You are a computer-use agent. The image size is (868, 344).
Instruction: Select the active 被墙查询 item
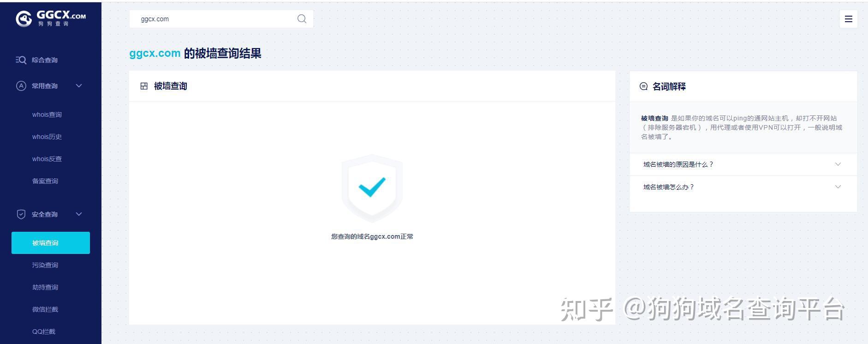pyautogui.click(x=51, y=243)
